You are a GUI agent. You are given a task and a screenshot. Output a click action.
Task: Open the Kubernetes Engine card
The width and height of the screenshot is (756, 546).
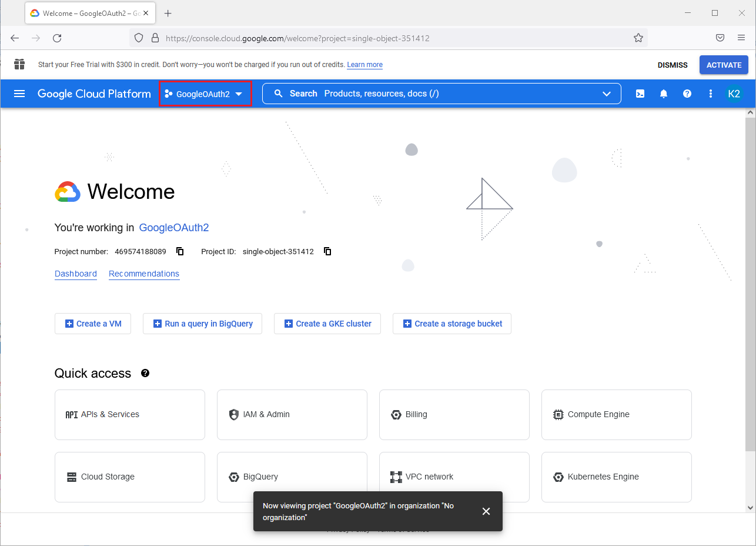coord(617,477)
